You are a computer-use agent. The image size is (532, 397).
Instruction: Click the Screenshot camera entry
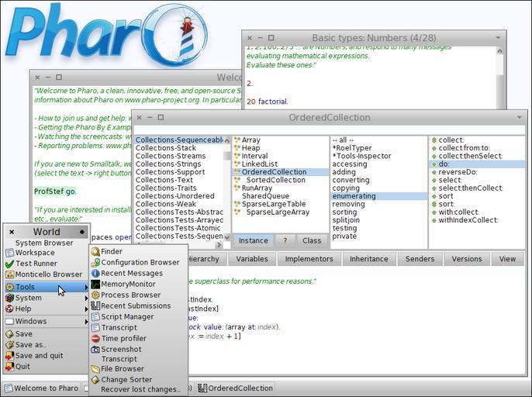(x=120, y=350)
